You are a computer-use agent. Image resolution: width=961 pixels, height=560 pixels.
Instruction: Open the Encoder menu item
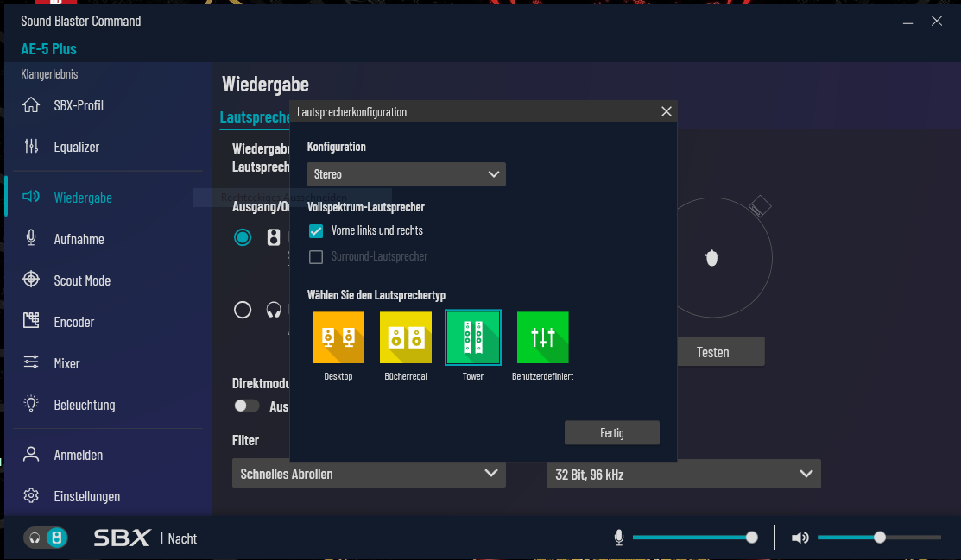74,322
